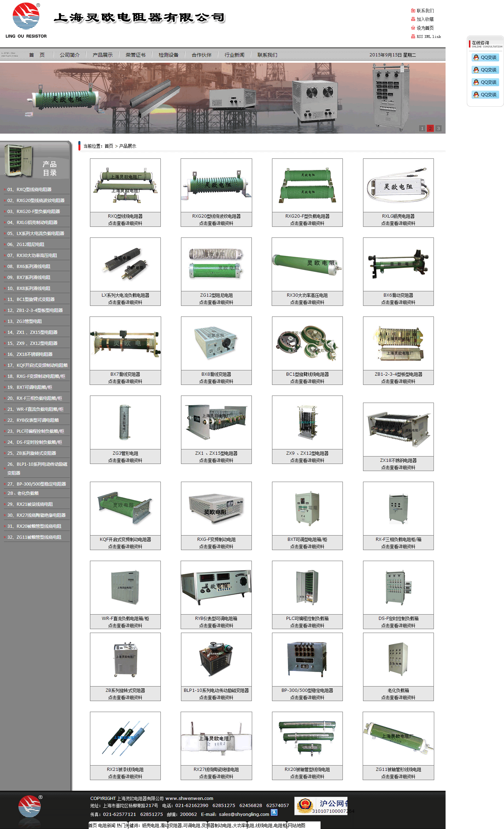
Task: Go to the 荣誉证书 navigation tab
Action: tap(135, 55)
